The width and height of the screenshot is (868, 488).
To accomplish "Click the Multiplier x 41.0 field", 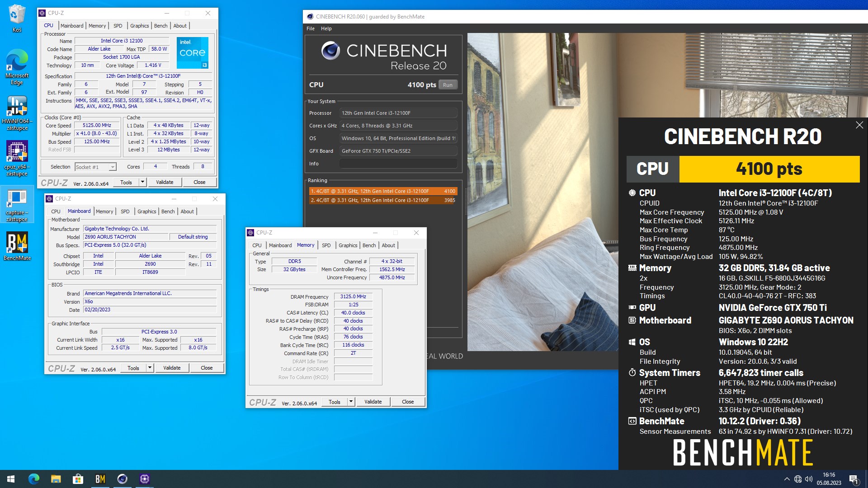I will (x=97, y=134).
